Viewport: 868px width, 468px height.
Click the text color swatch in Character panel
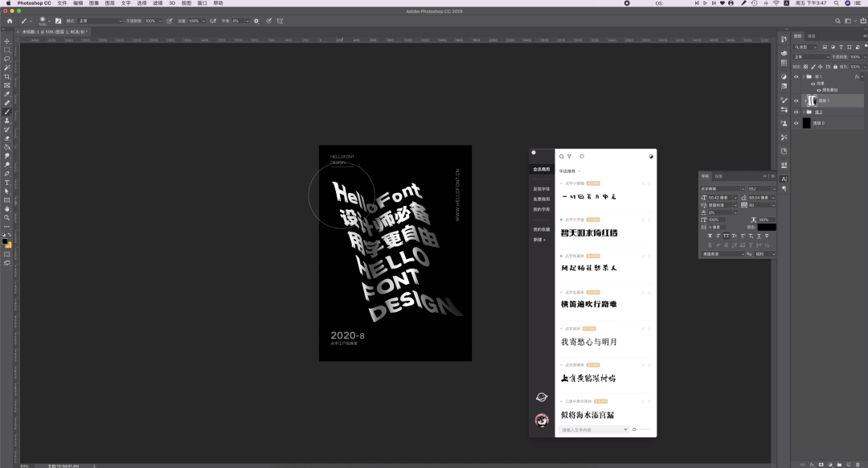pyautogui.click(x=766, y=227)
